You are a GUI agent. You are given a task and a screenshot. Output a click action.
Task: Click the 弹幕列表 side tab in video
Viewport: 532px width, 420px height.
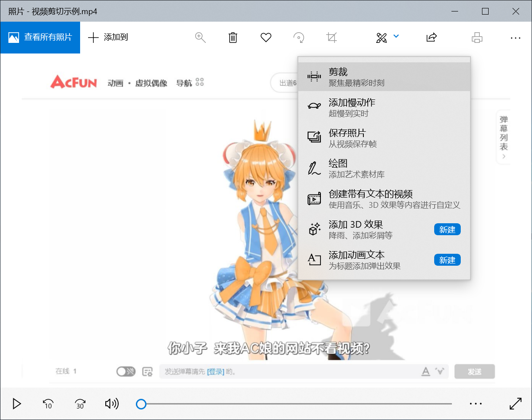tap(504, 137)
